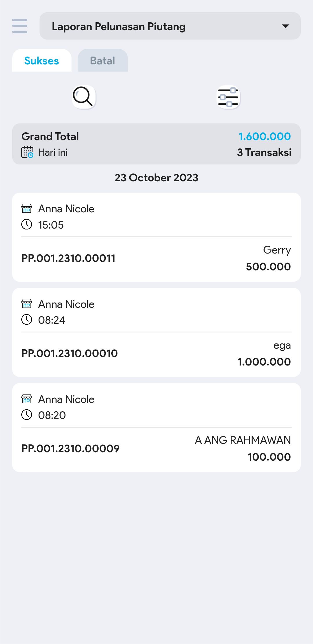Click the 1.600.000 grand total amount
Image resolution: width=313 pixels, height=644 pixels.
coord(264,136)
